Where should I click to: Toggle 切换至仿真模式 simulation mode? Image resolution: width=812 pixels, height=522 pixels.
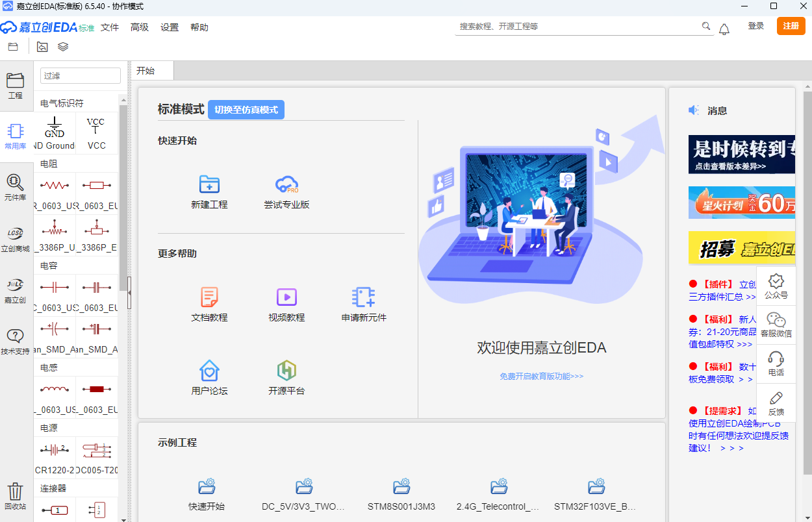[246, 109]
